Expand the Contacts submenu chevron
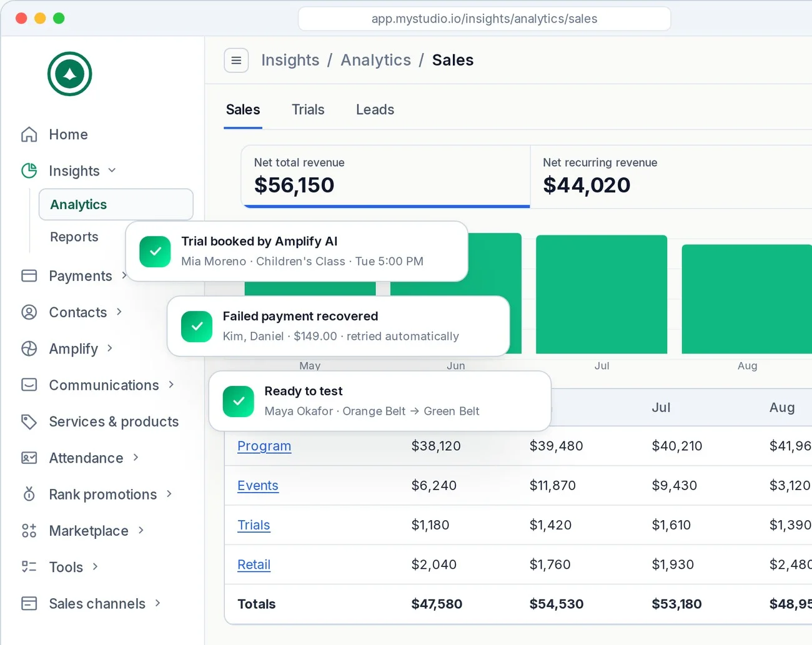The width and height of the screenshot is (812, 645). (119, 312)
